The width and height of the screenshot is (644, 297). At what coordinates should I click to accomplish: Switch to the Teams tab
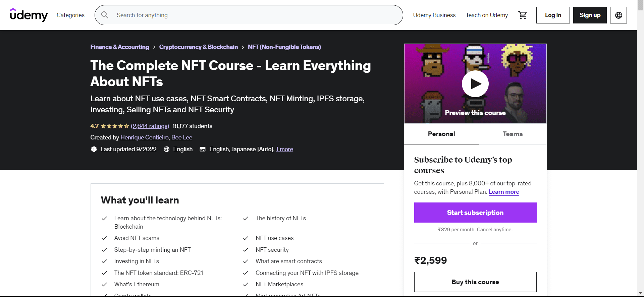pos(513,134)
